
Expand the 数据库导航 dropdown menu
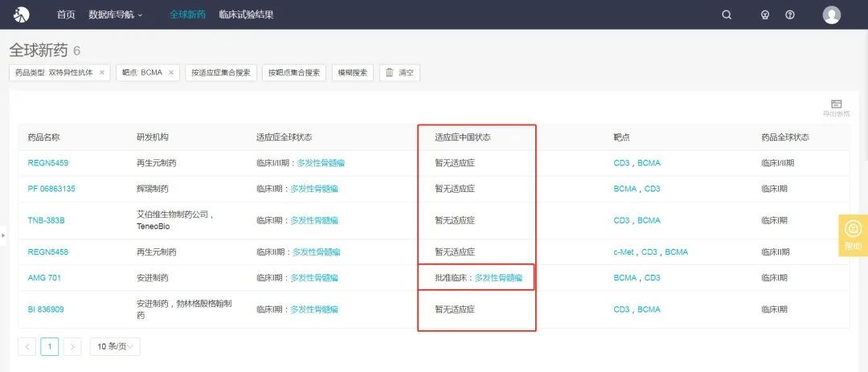click(x=115, y=14)
